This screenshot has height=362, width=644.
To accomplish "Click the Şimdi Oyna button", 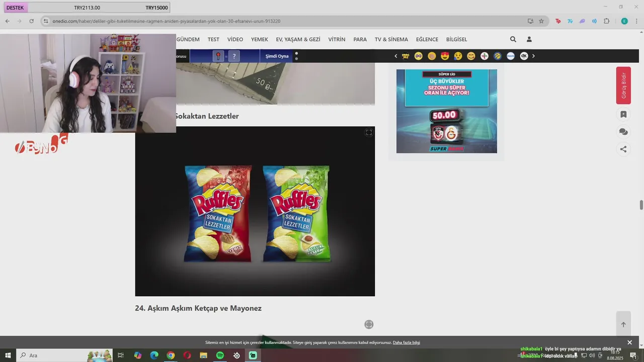I will (x=277, y=56).
